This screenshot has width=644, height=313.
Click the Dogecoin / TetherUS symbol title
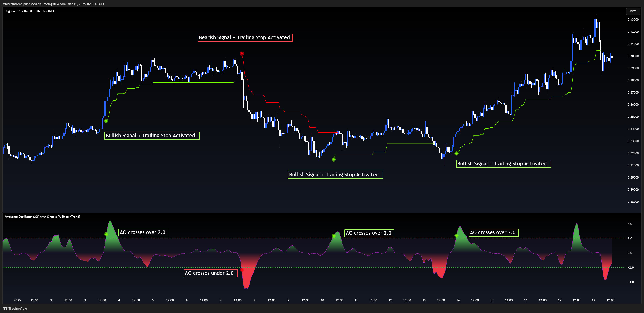(x=29, y=11)
